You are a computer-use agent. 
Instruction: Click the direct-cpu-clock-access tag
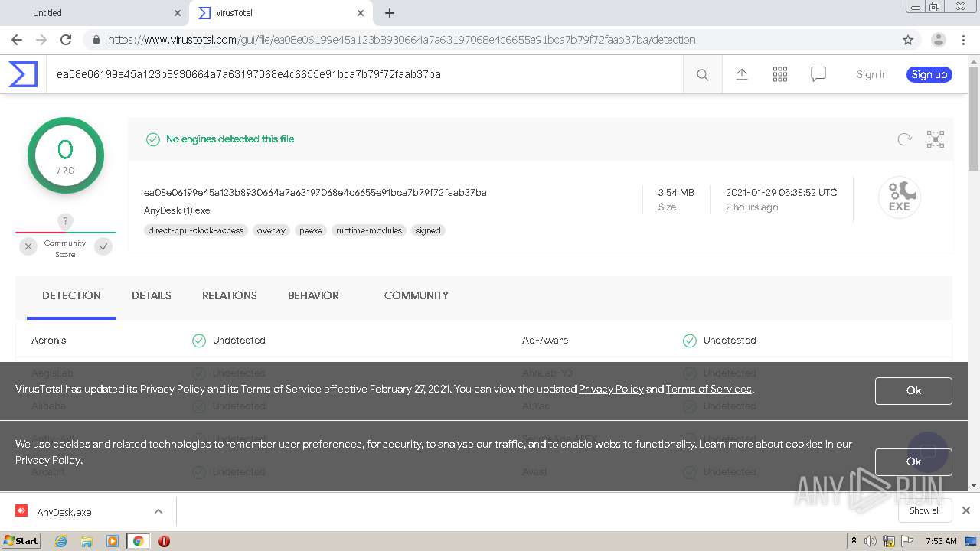click(196, 230)
